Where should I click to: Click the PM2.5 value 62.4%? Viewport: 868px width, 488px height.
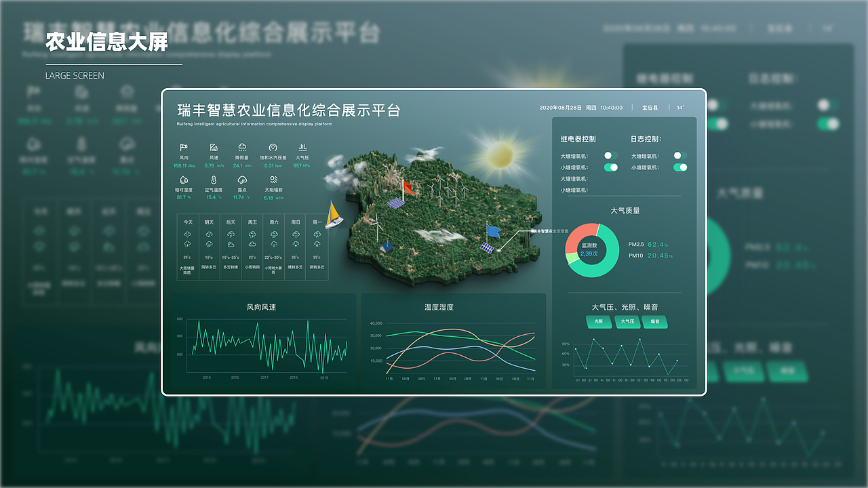pyautogui.click(x=658, y=244)
